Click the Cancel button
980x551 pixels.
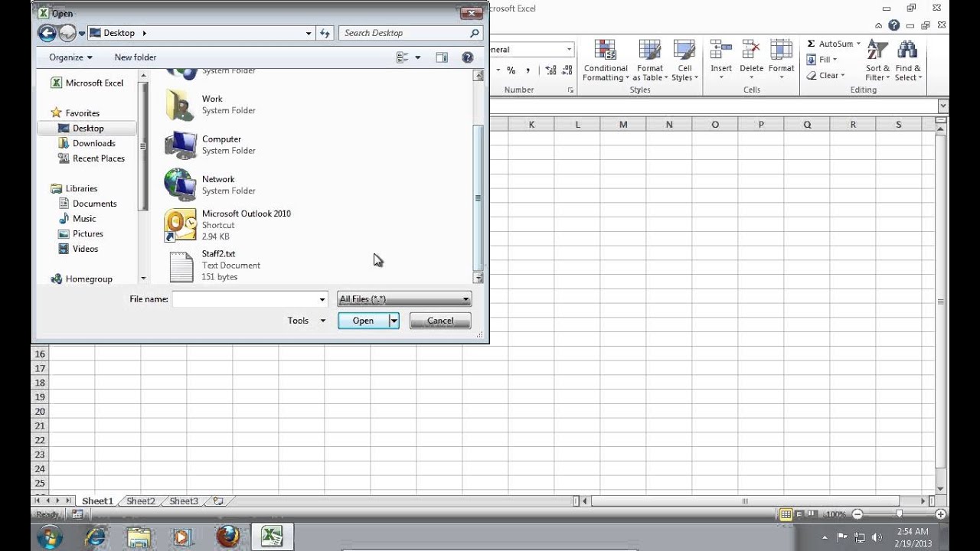point(440,321)
